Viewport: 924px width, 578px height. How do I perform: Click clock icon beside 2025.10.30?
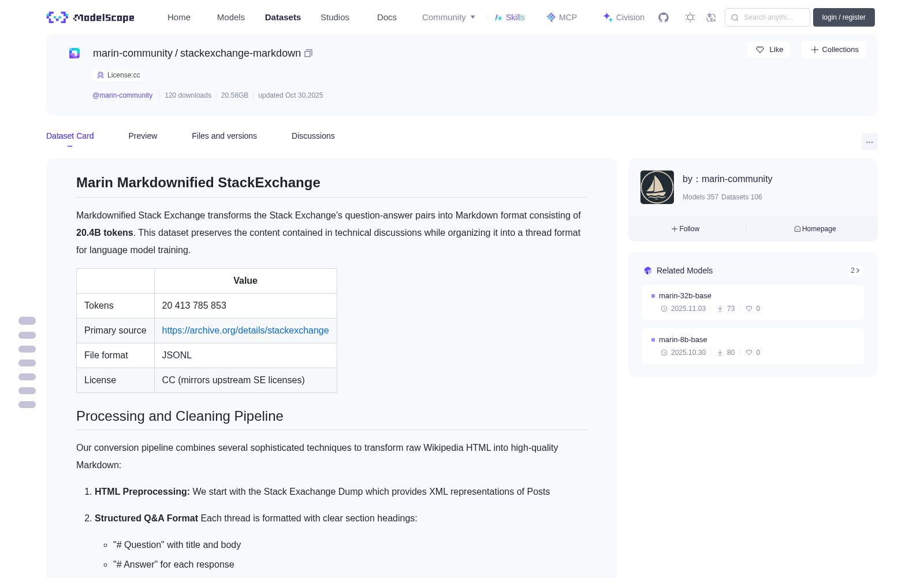(x=664, y=353)
